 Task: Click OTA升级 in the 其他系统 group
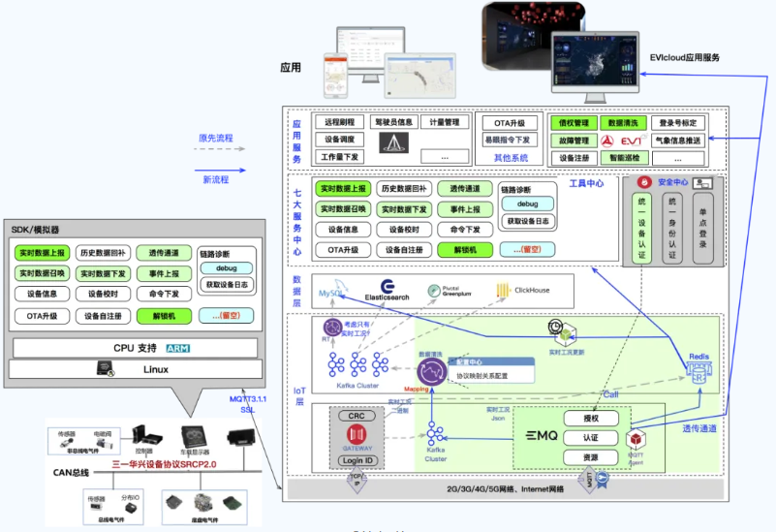pyautogui.click(x=510, y=123)
